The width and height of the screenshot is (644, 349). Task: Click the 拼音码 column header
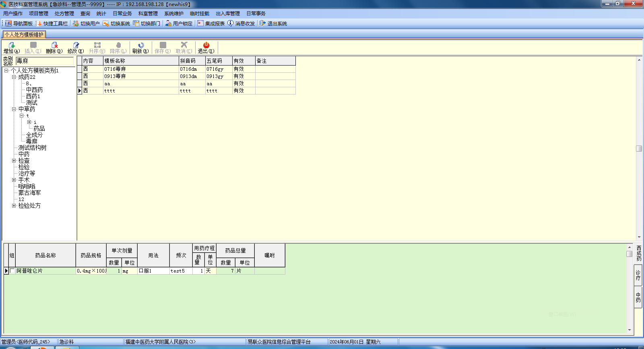pos(192,61)
